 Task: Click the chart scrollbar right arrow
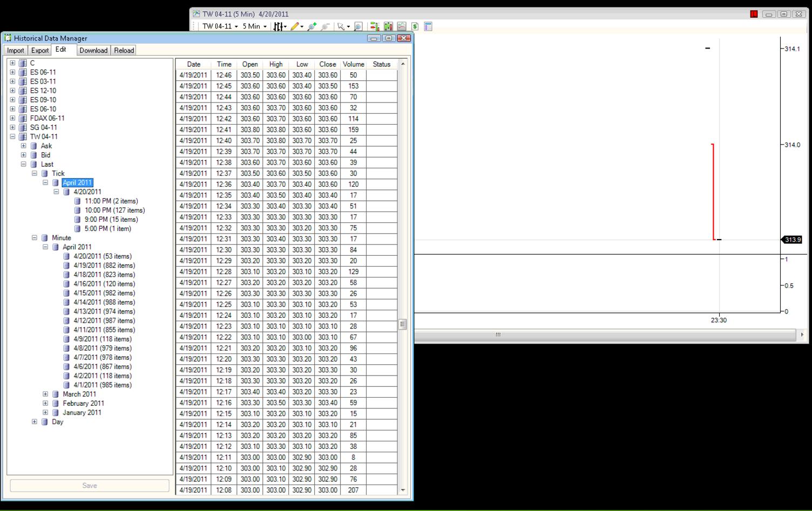tap(801, 335)
